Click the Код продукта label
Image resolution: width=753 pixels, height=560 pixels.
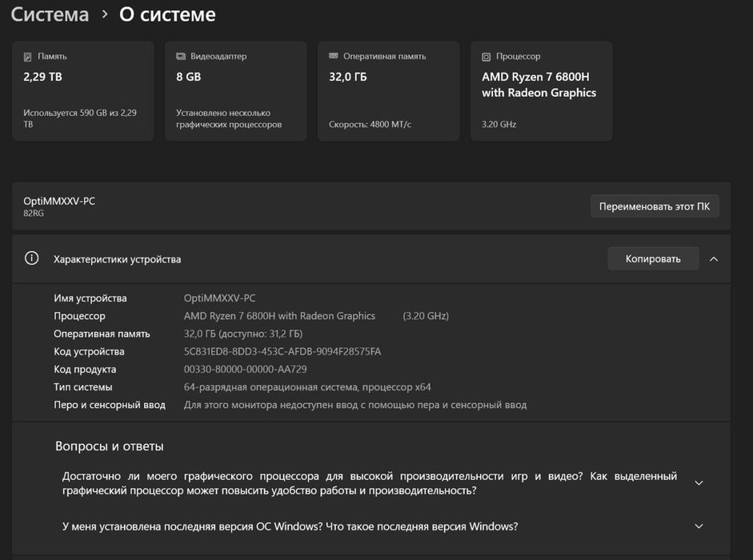point(85,370)
